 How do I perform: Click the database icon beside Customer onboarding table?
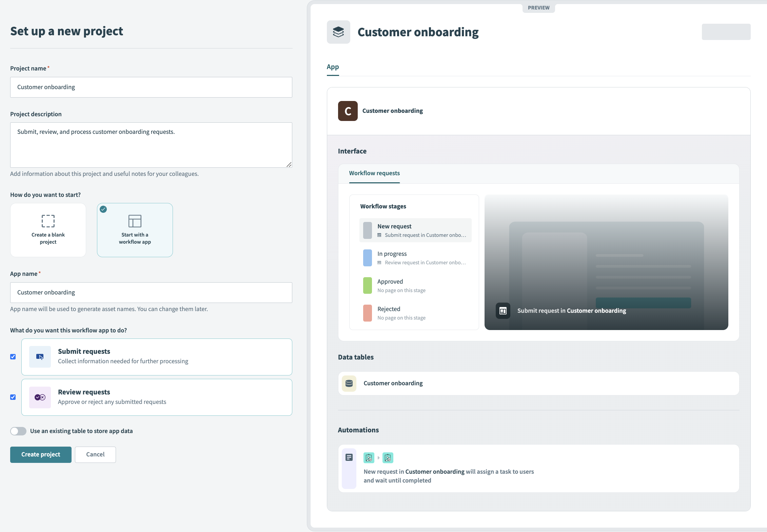click(x=349, y=383)
